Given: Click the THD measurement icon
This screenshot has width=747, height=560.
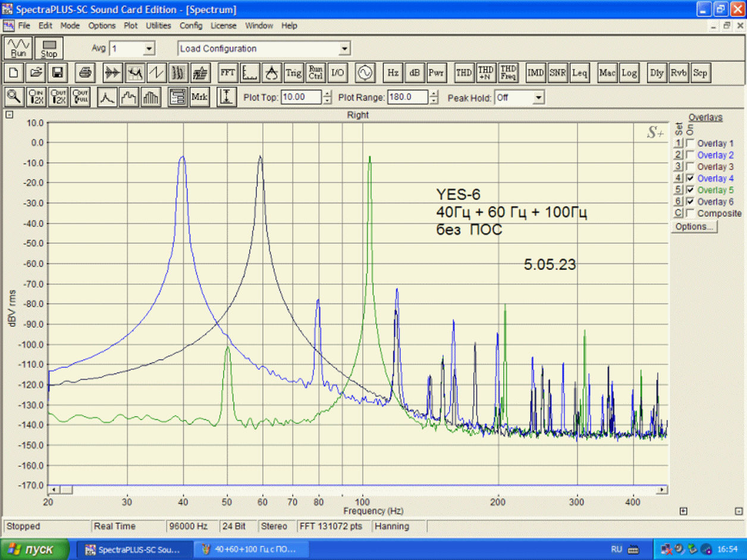Looking at the screenshot, I should tap(463, 73).
